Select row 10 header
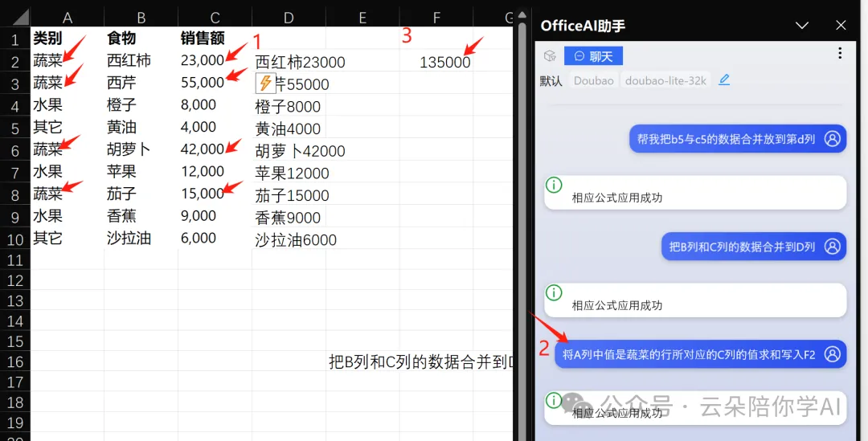Image resolution: width=868 pixels, height=441 pixels. [15, 239]
